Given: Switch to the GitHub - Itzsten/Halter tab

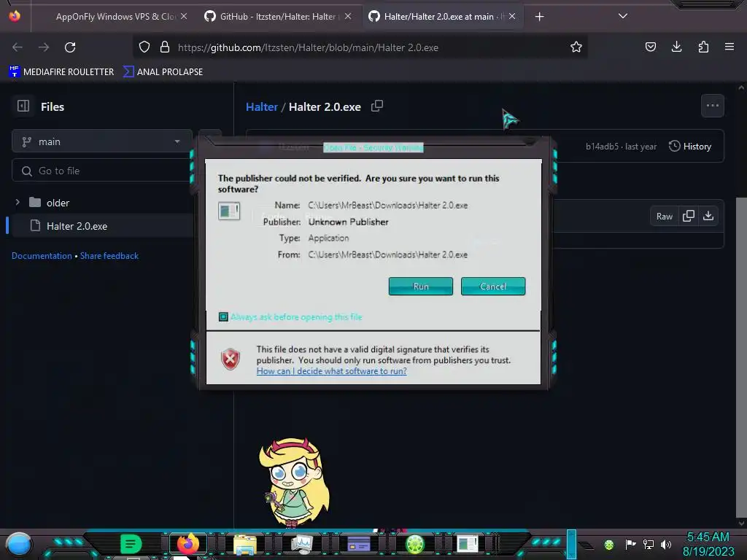Looking at the screenshot, I should point(278,17).
